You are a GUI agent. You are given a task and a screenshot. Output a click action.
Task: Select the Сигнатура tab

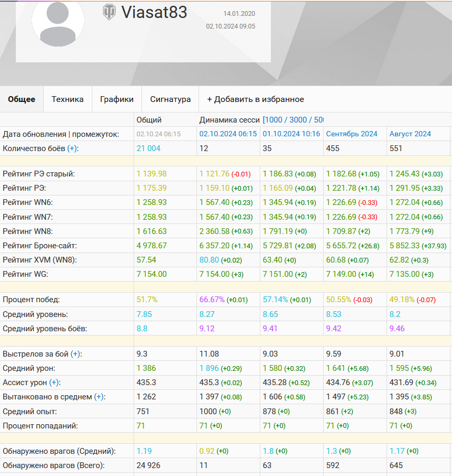pyautogui.click(x=170, y=99)
